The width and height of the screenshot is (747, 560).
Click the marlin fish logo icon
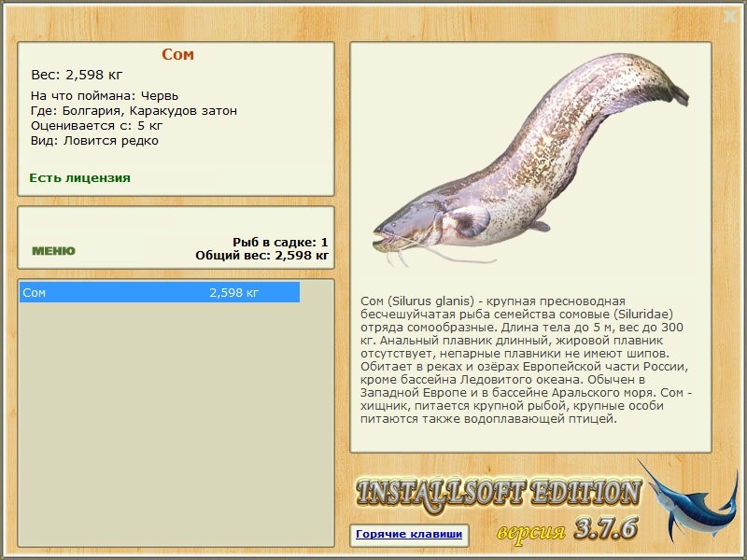pos(688,503)
